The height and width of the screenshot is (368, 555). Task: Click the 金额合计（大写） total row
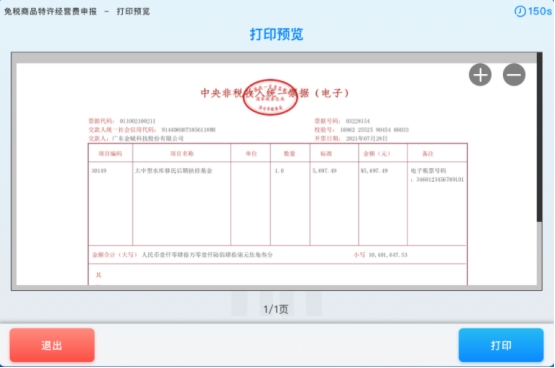[278, 255]
